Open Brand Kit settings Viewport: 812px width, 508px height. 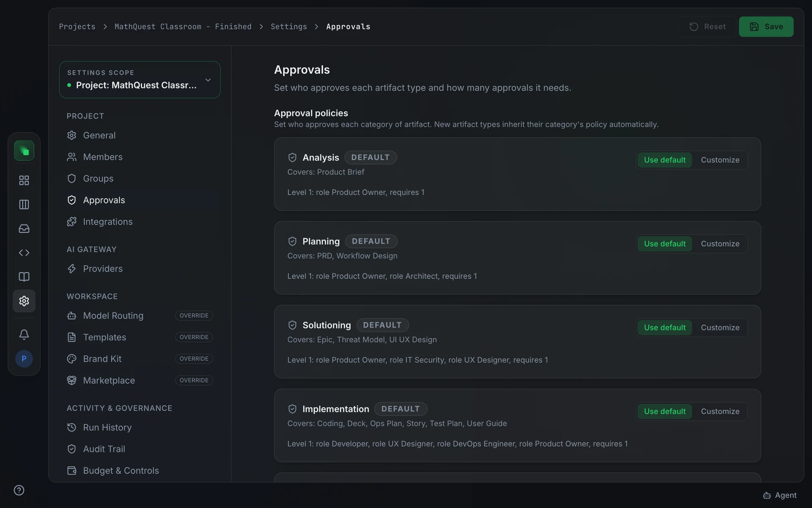[x=140, y=359]
